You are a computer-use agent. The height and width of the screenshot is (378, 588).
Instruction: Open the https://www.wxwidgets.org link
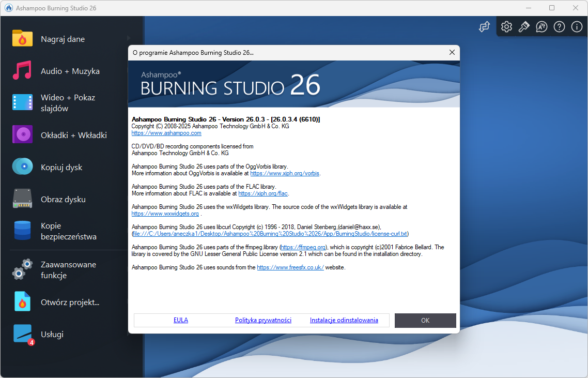tap(165, 214)
